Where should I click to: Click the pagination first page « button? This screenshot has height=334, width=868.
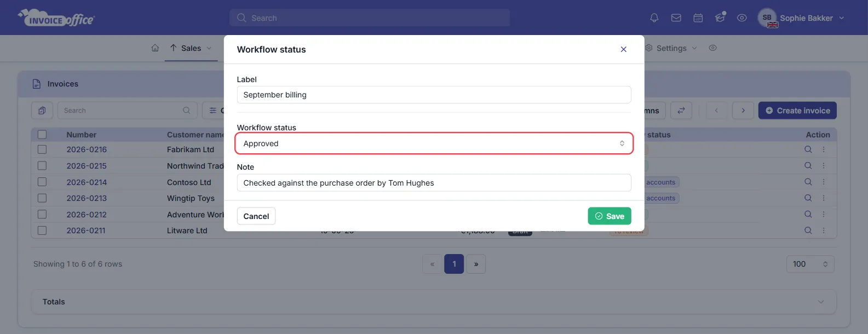(432, 264)
